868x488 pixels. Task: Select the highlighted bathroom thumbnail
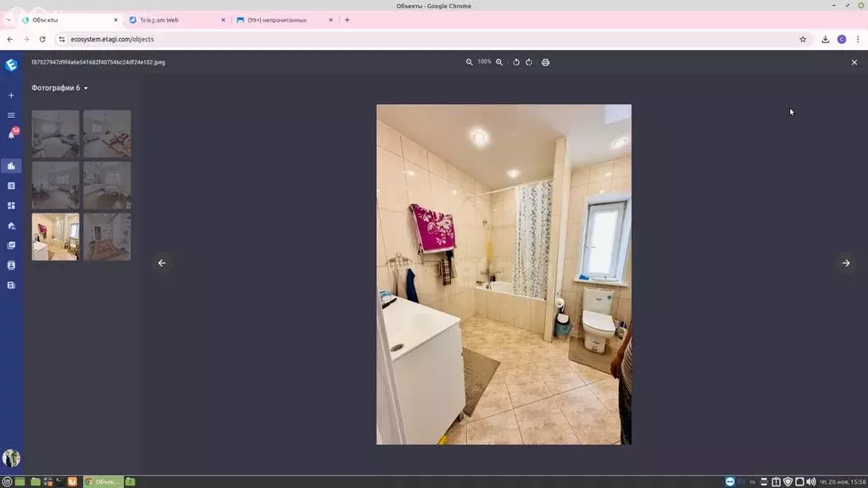[x=55, y=236]
